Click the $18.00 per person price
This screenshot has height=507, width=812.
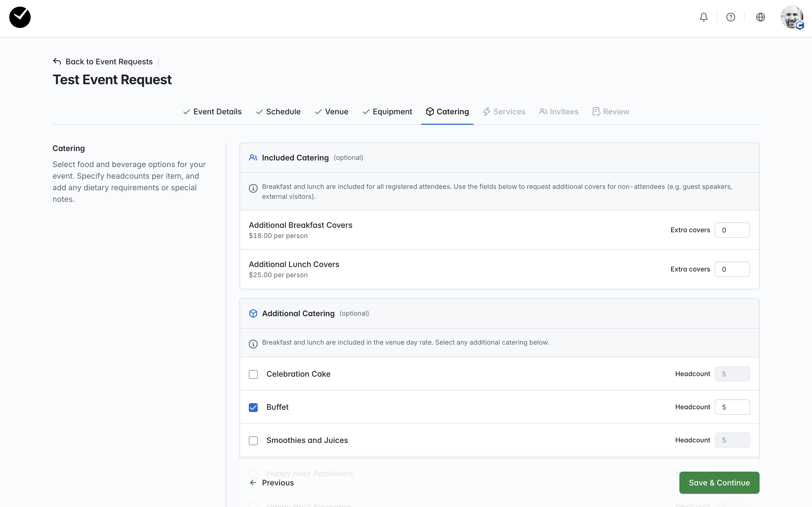tap(278, 236)
